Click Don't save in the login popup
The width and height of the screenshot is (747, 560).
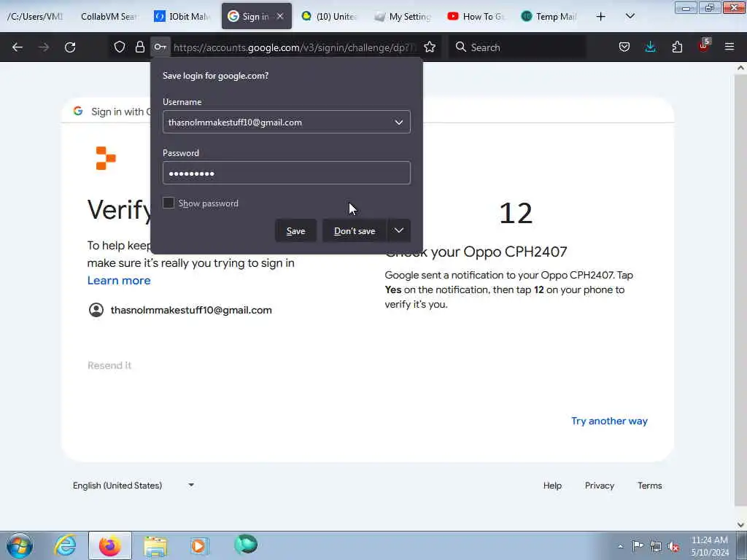coord(355,231)
